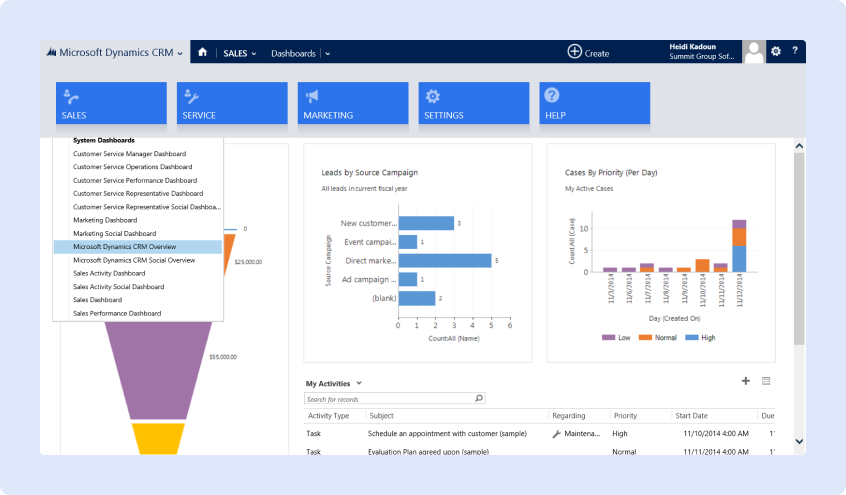Click the purple funnel segment
Screen dimensions: 846x495
pos(158,370)
